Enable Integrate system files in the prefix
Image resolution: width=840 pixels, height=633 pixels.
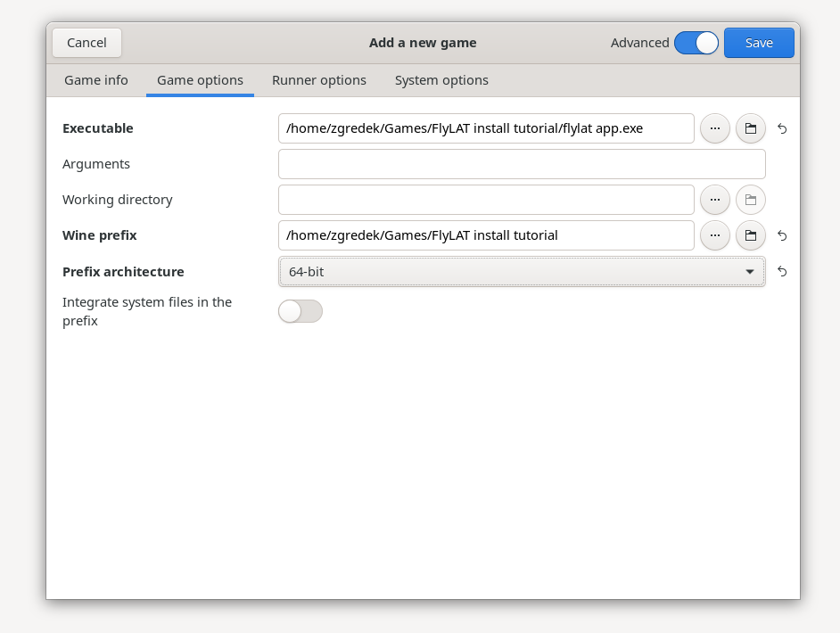click(x=300, y=311)
